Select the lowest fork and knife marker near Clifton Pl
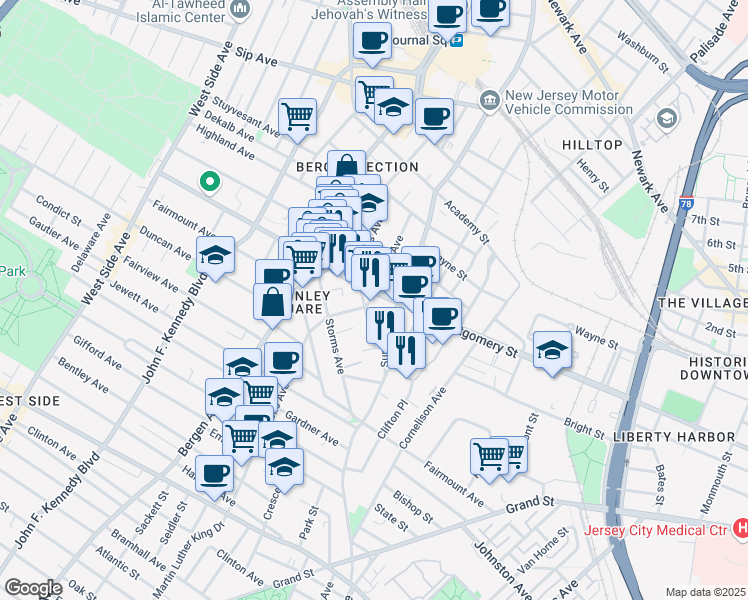The height and width of the screenshot is (600, 748). click(406, 353)
